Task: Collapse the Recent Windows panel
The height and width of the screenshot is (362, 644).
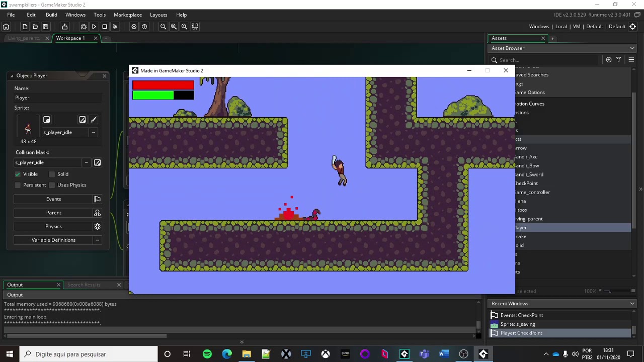Action: pos(632,304)
